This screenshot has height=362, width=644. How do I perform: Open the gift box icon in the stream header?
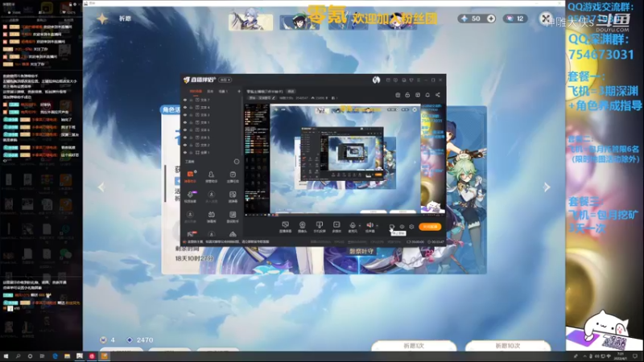point(398,95)
